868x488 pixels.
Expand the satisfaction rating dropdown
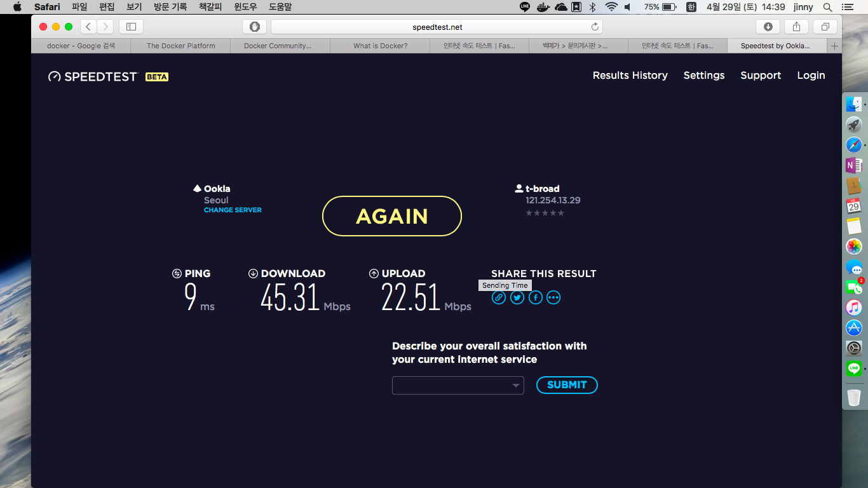click(458, 385)
